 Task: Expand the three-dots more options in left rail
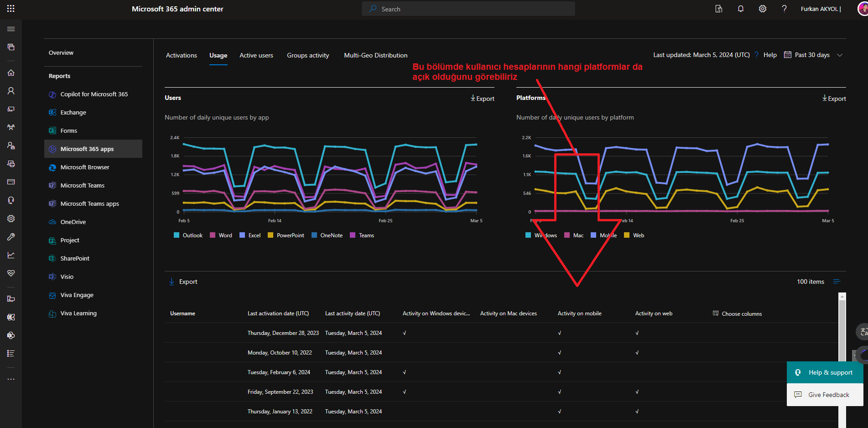point(11,379)
